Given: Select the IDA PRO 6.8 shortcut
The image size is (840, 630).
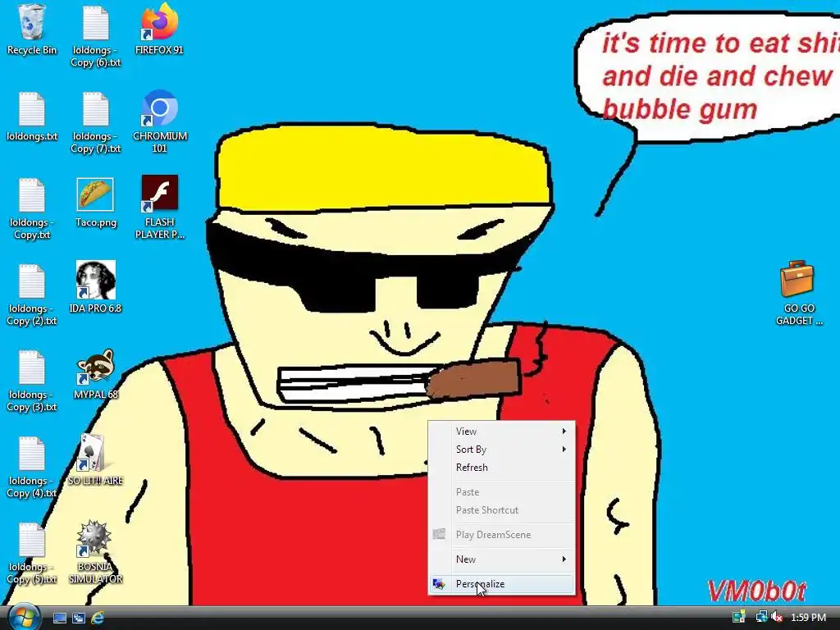Looking at the screenshot, I should point(95,287).
